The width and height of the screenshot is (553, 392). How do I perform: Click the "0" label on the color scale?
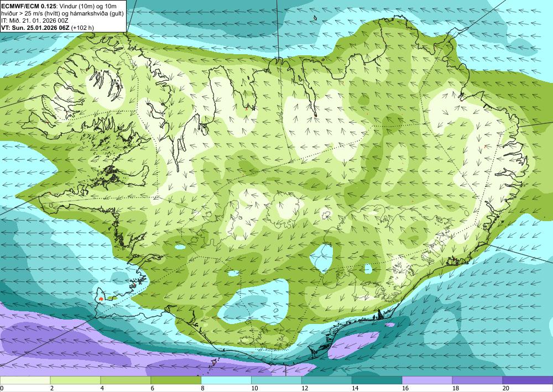point(2,388)
